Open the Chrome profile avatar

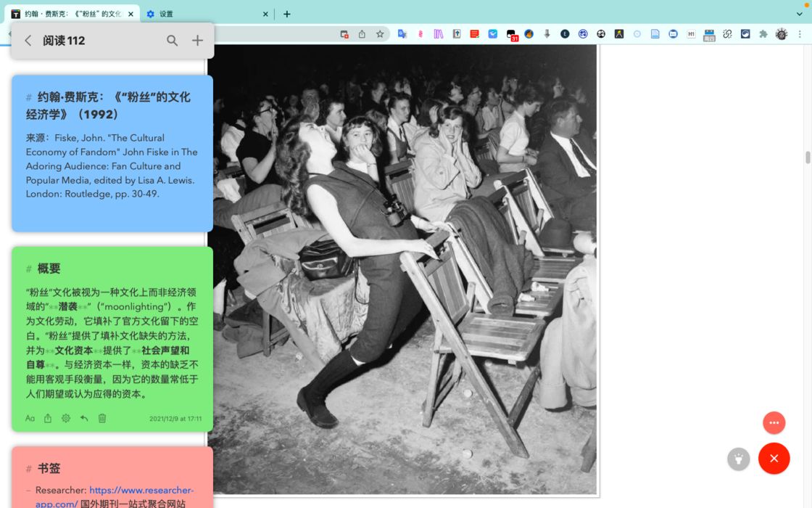point(782,34)
